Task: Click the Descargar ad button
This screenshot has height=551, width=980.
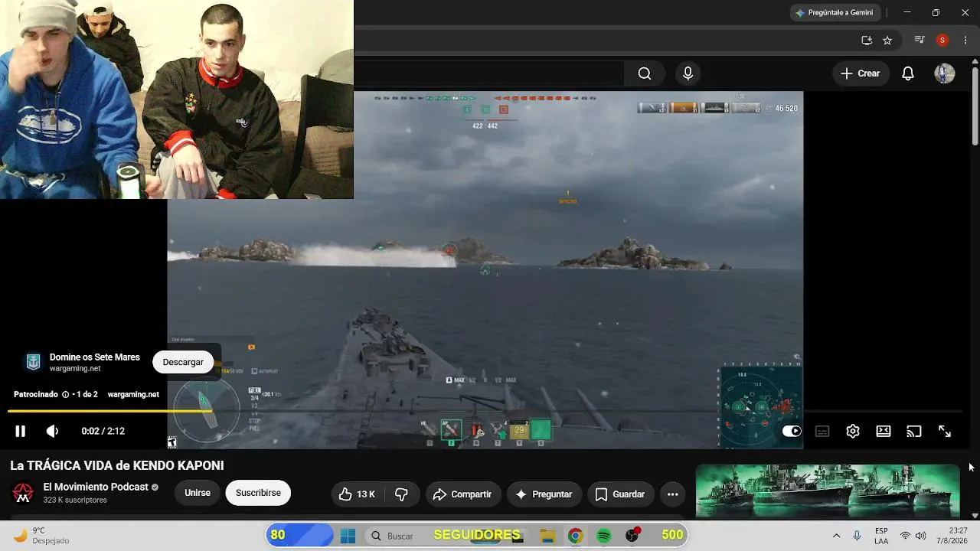Action: 183,362
